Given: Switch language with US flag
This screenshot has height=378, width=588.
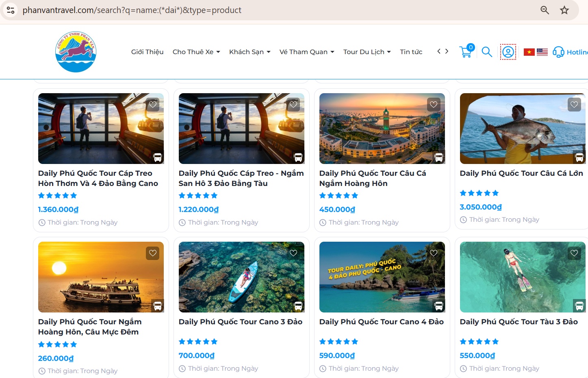Looking at the screenshot, I should 542,52.
